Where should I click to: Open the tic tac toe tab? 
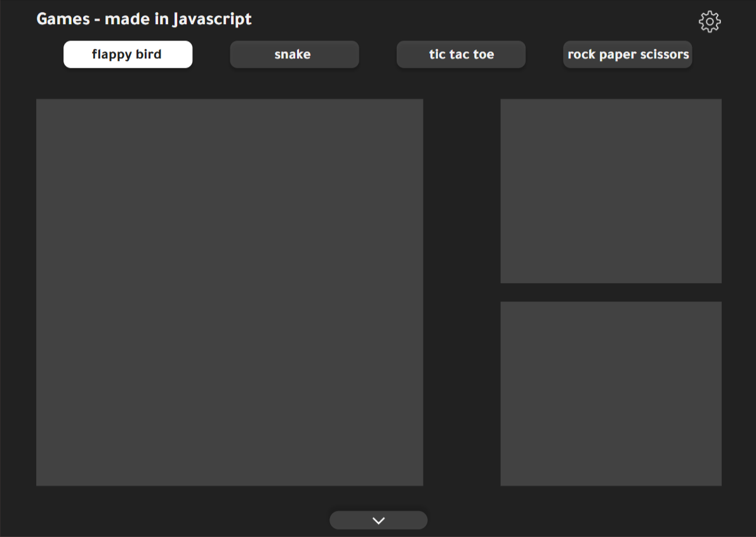461,55
